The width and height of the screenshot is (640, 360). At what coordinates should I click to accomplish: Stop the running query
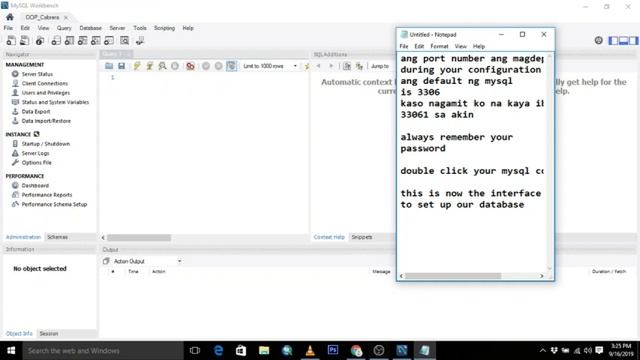175,66
